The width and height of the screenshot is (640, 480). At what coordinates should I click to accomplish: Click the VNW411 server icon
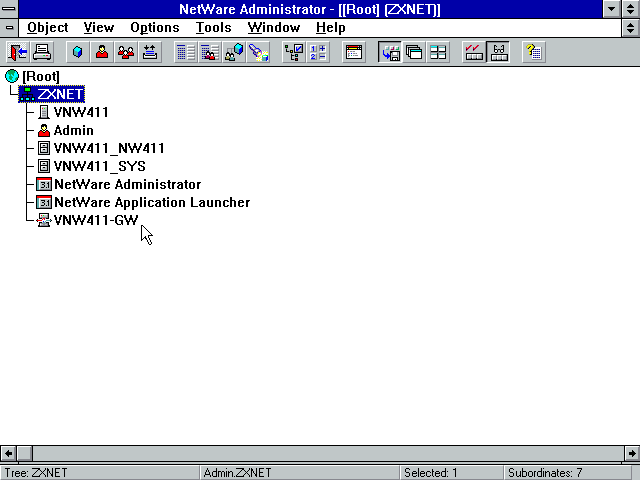pos(44,112)
